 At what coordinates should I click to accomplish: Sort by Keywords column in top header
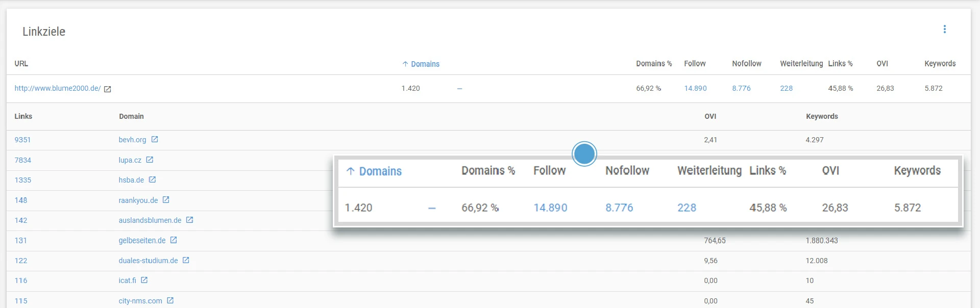tap(940, 64)
